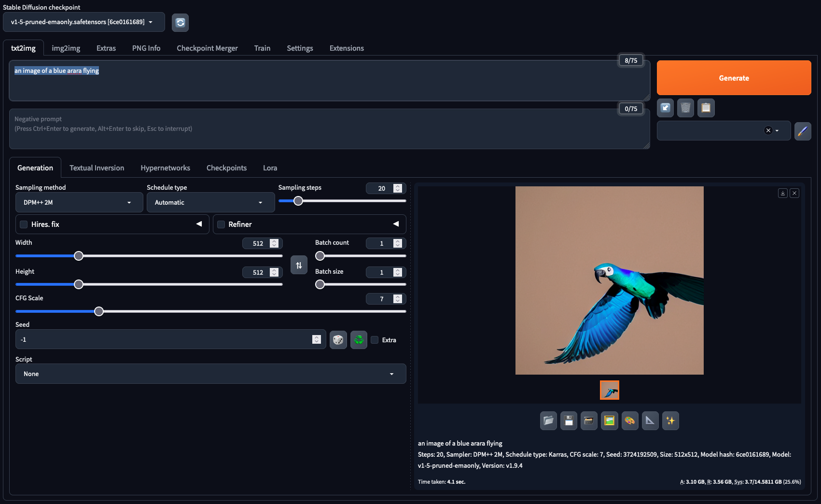Click the Sampling steps number stepper
The height and width of the screenshot is (504, 821).
coord(398,188)
